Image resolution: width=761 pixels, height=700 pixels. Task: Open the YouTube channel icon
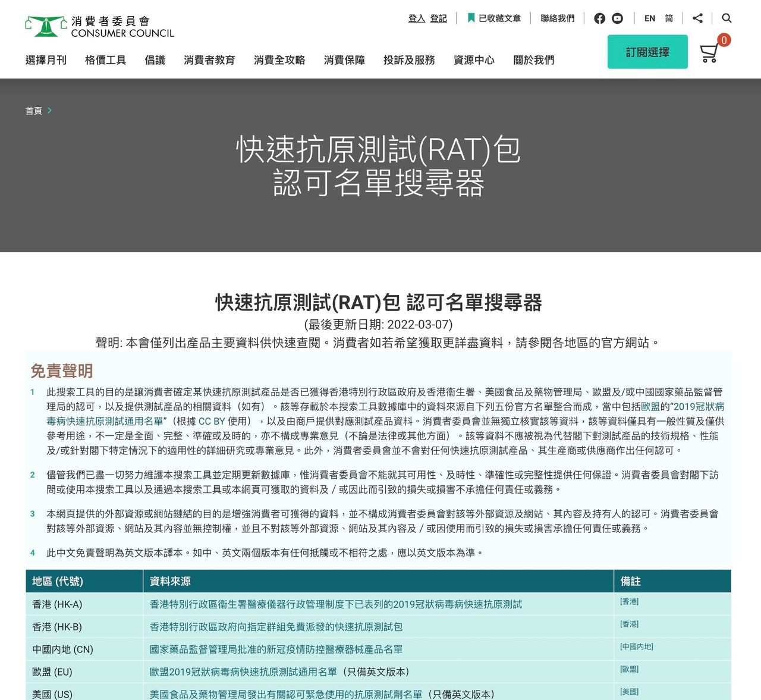(x=618, y=18)
